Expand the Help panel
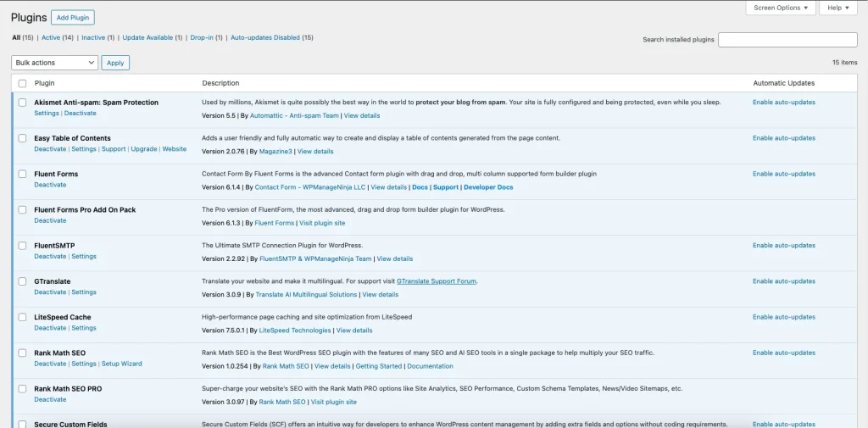868x428 pixels. tap(838, 8)
